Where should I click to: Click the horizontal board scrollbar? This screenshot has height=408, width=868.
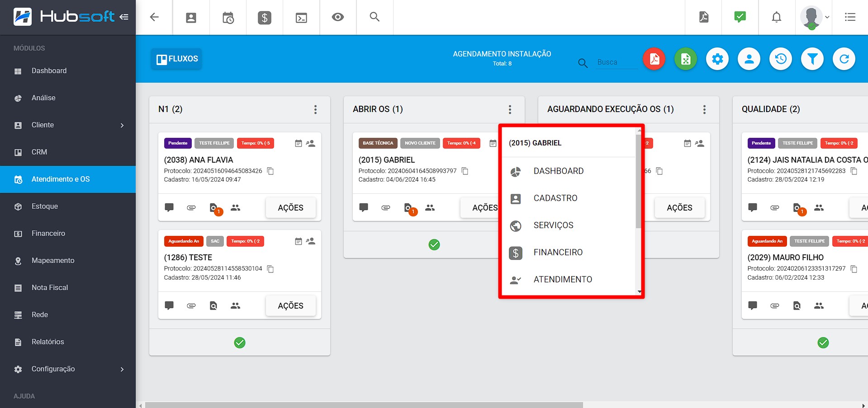(364, 405)
